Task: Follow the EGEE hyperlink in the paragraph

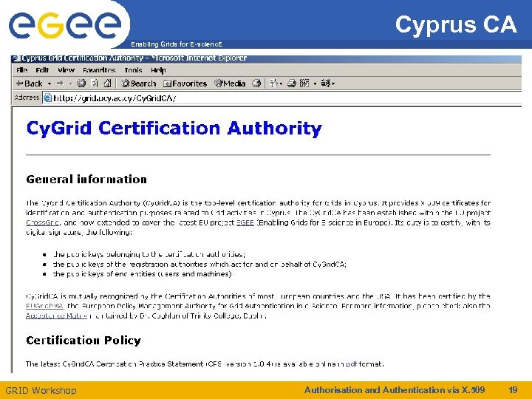Action: click(245, 223)
